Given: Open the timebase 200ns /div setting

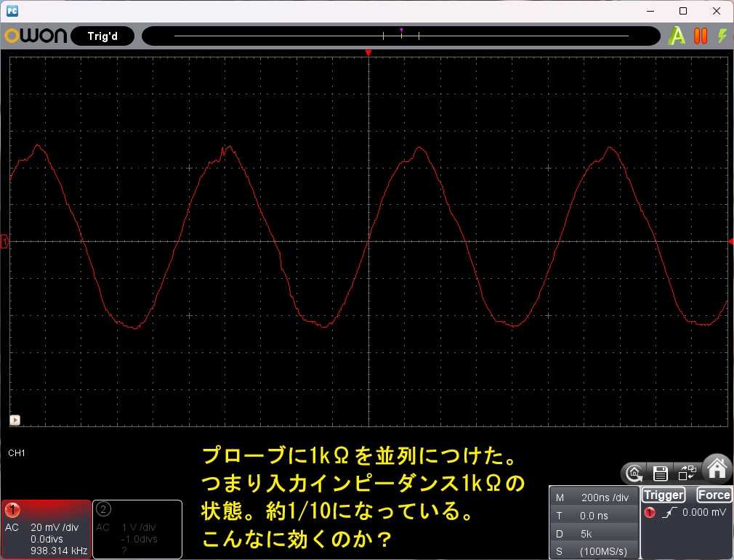Looking at the screenshot, I should (594, 498).
